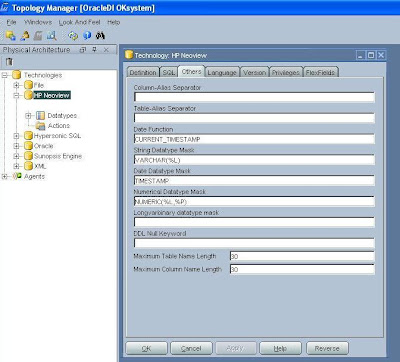Click the toolbar icon with the magnifying glass

click(x=52, y=35)
